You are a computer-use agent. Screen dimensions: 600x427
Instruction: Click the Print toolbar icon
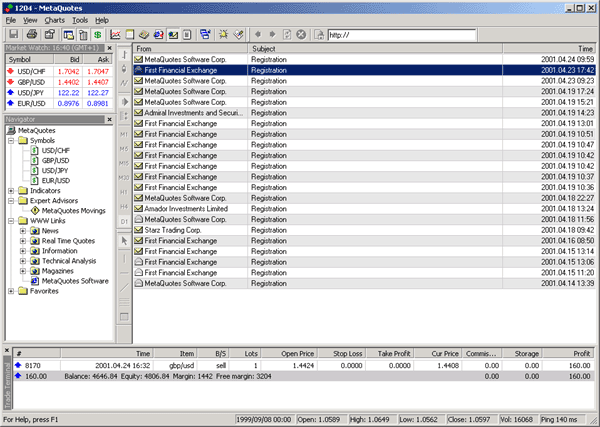click(x=32, y=35)
